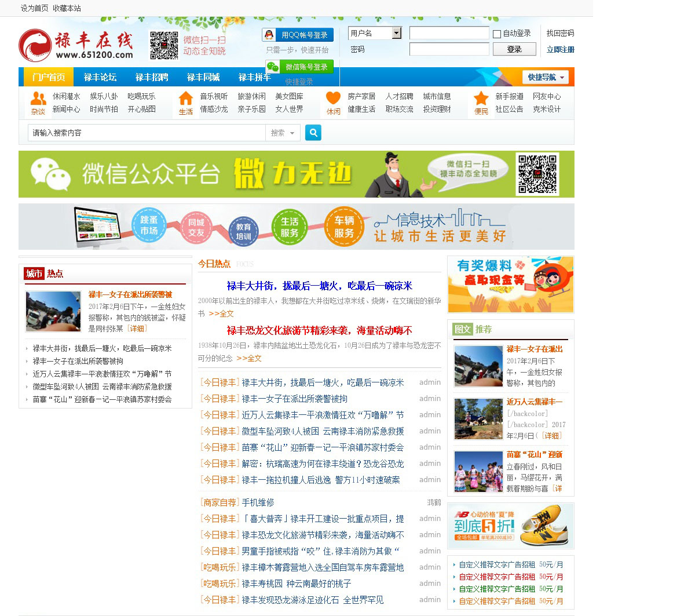This screenshot has height=616, width=695.
Task: Open the 找回密码 link
Action: click(x=560, y=33)
